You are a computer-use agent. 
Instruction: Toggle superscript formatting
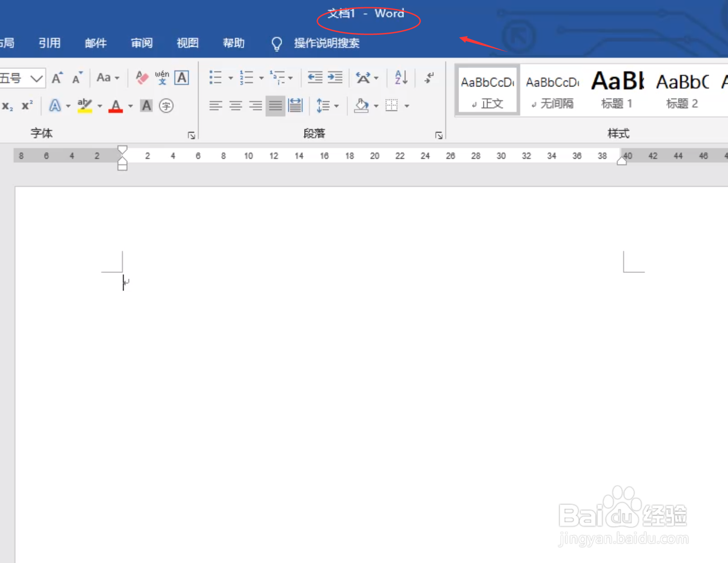click(27, 106)
